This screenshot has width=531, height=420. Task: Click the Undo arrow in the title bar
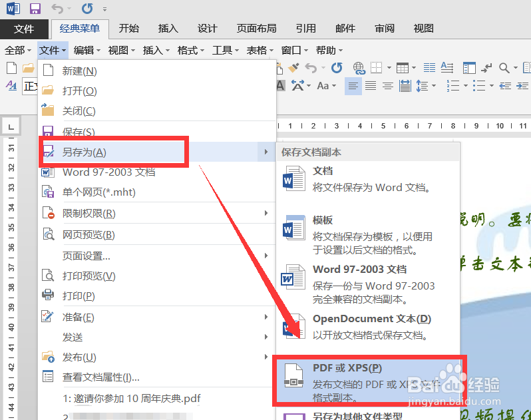click(x=57, y=9)
